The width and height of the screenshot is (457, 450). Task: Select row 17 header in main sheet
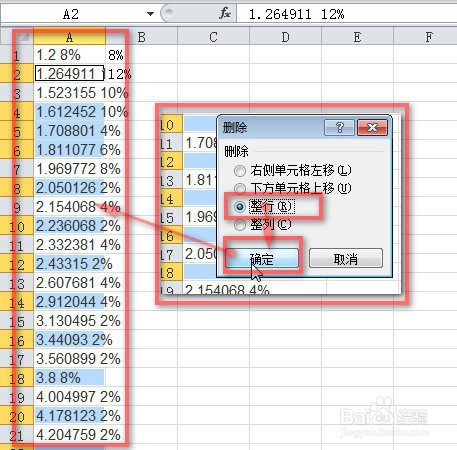[17, 359]
